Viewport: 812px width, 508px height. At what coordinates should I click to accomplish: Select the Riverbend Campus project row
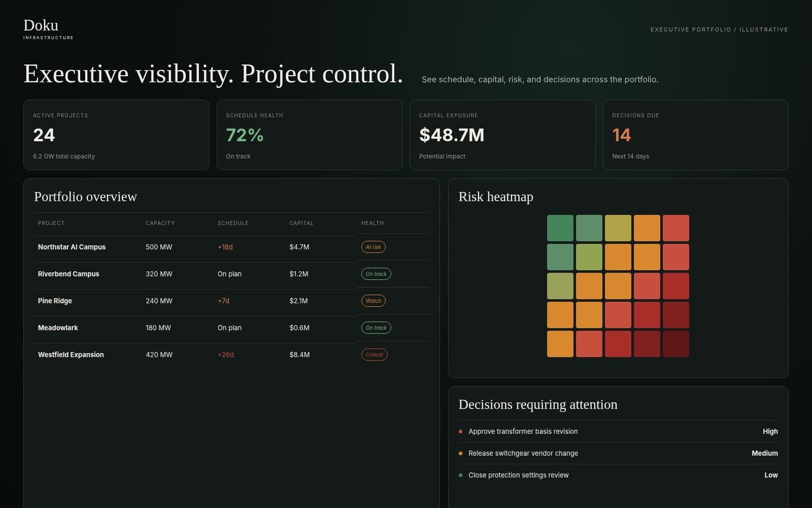point(231,274)
